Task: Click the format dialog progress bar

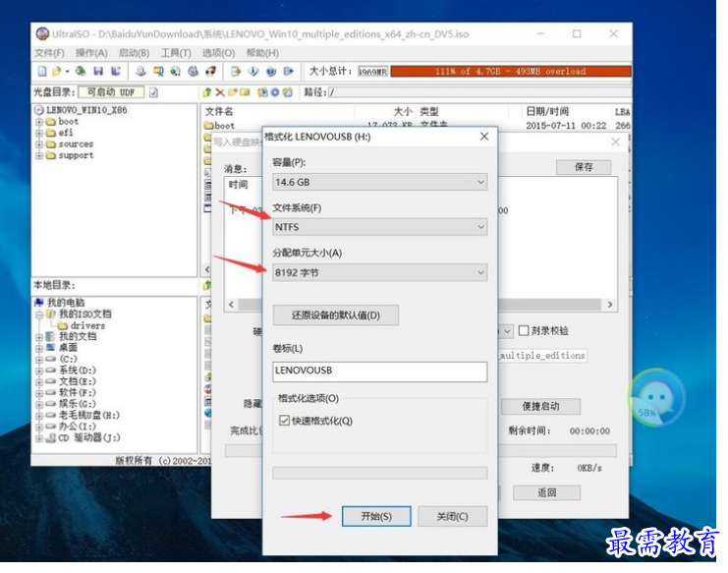Action: pos(380,473)
